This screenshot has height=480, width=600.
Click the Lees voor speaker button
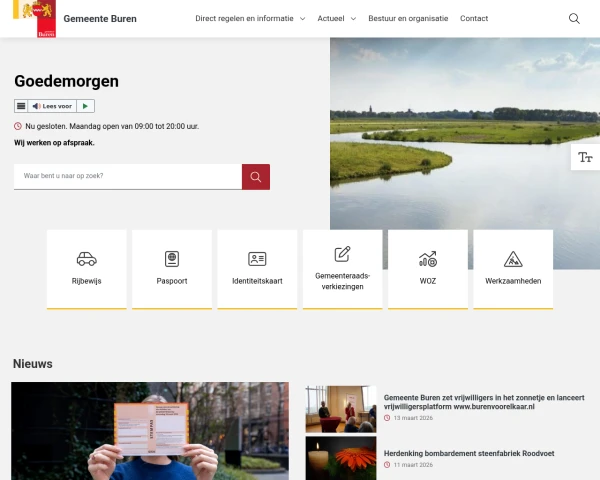pos(52,106)
